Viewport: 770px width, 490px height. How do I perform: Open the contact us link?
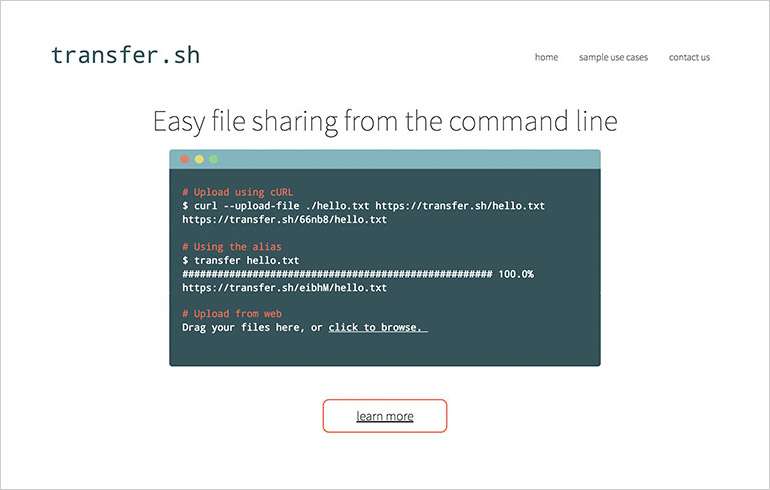click(689, 57)
